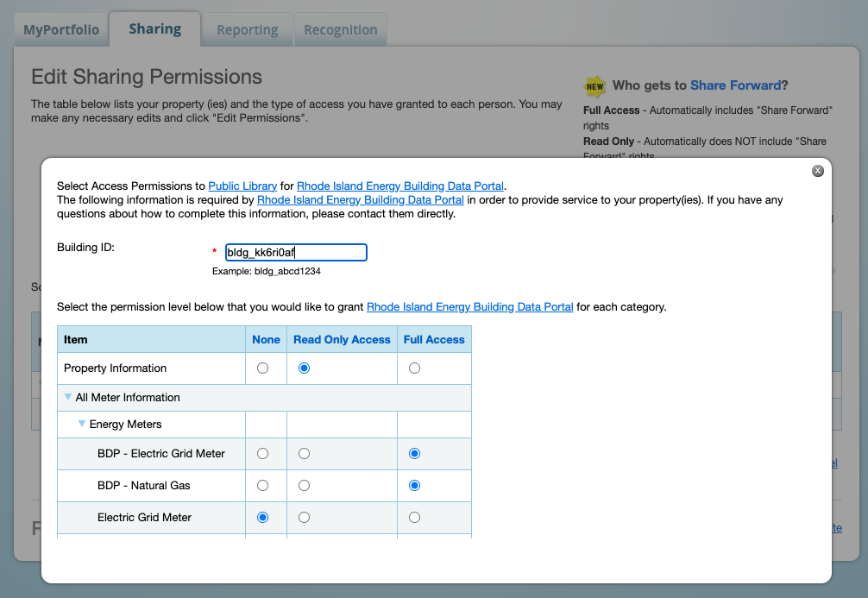Image resolution: width=868 pixels, height=598 pixels.
Task: Click the yellow NEW badge icon
Action: click(x=595, y=85)
